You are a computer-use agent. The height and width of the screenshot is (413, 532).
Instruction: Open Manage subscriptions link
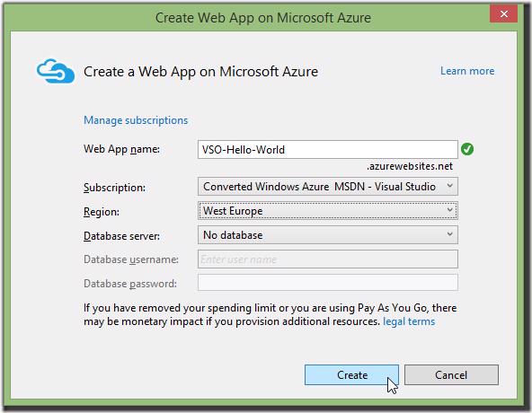136,120
